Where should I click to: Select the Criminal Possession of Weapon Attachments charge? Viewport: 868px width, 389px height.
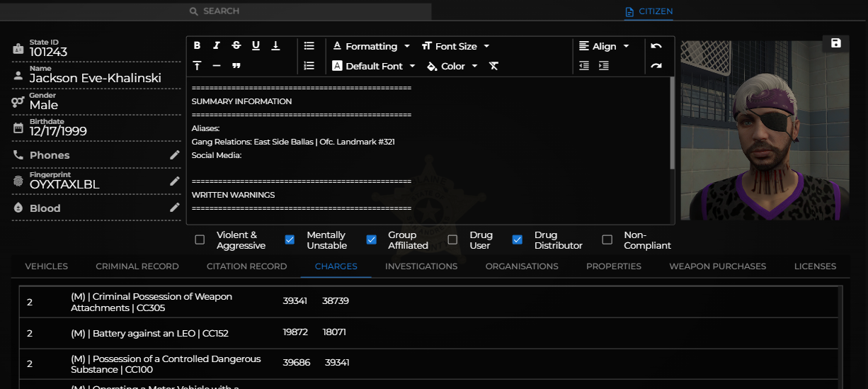point(428,302)
